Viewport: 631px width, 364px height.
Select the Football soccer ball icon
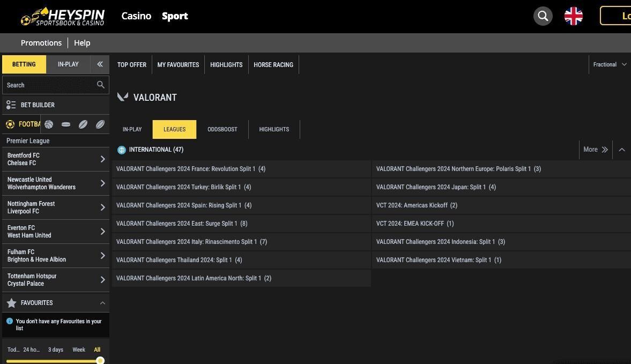point(10,124)
